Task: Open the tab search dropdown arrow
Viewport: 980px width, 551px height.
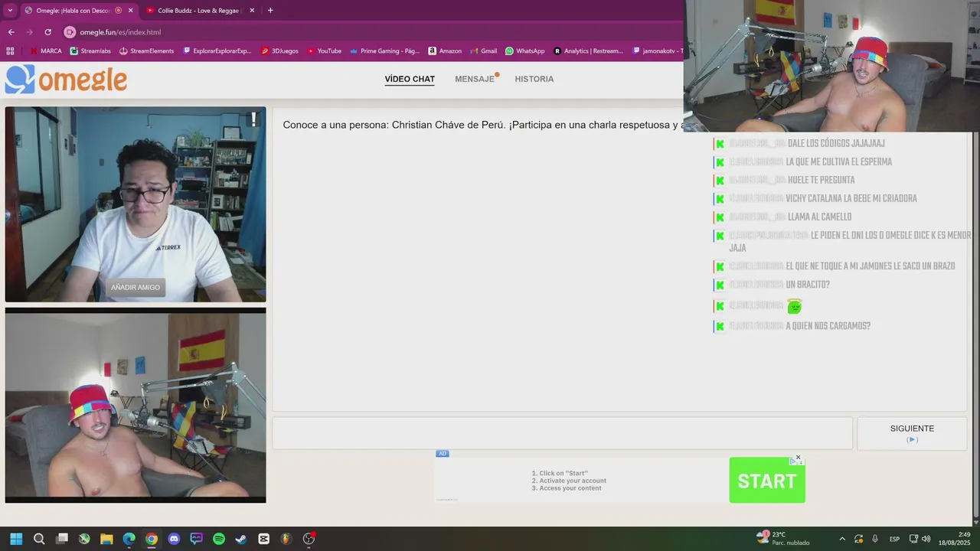Action: point(10,11)
